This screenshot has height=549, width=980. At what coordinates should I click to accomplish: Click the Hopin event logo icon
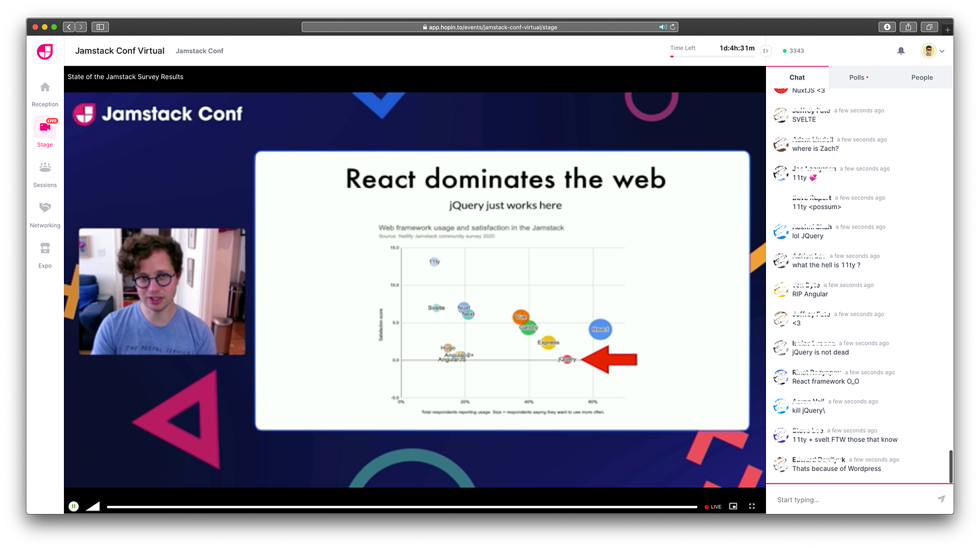point(45,51)
